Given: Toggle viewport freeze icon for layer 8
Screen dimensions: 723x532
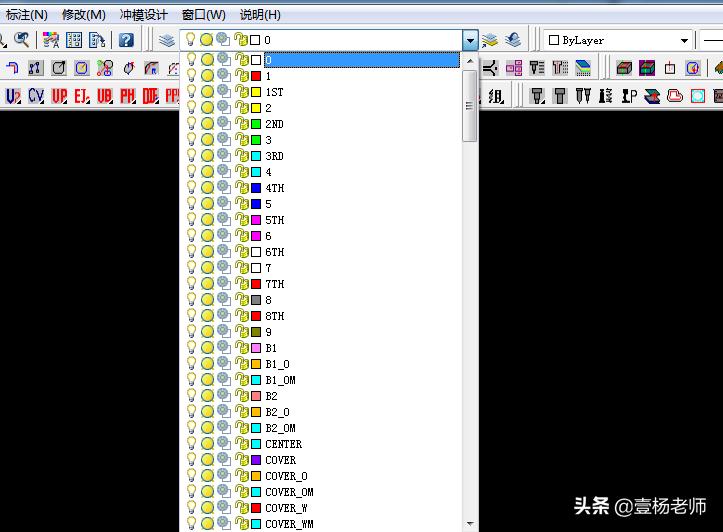Looking at the screenshot, I should pyautogui.click(x=224, y=299).
